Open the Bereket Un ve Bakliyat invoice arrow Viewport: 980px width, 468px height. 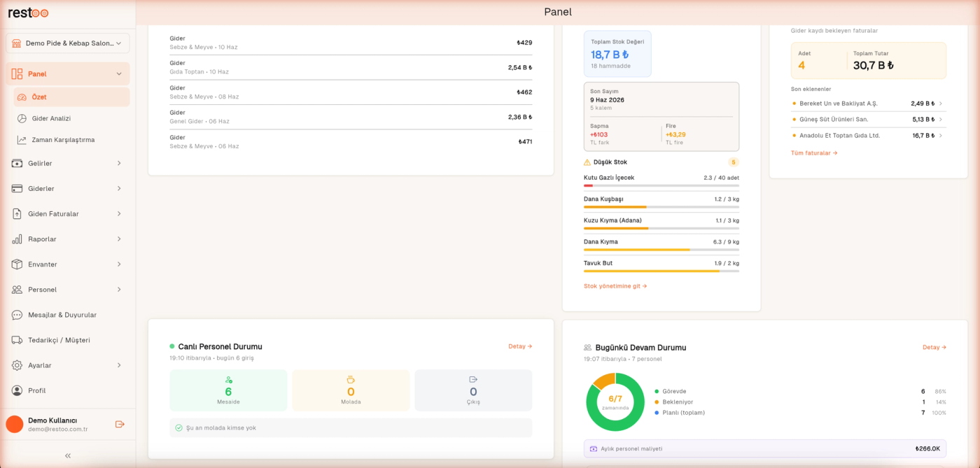pyautogui.click(x=941, y=104)
